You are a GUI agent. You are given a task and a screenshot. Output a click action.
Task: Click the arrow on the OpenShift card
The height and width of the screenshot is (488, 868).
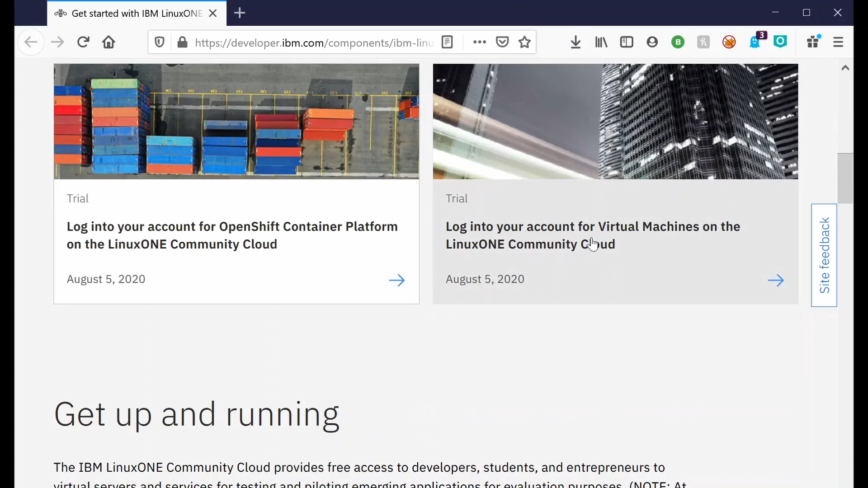pyautogui.click(x=396, y=280)
